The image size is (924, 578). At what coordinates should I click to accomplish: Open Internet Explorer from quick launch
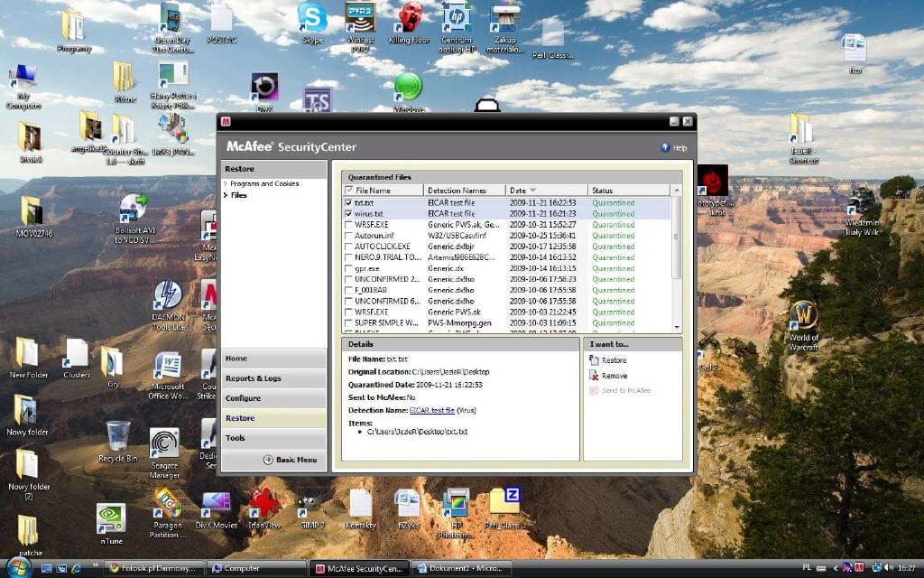click(76, 569)
